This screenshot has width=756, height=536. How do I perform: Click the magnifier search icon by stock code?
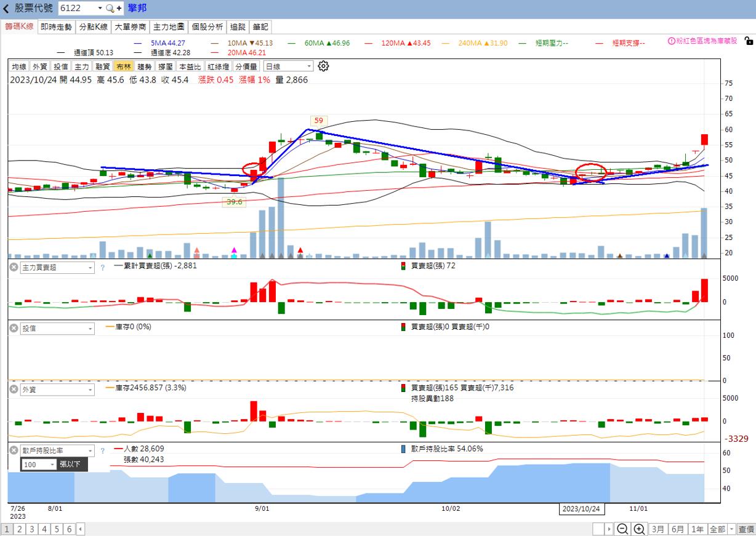pyautogui.click(x=110, y=9)
